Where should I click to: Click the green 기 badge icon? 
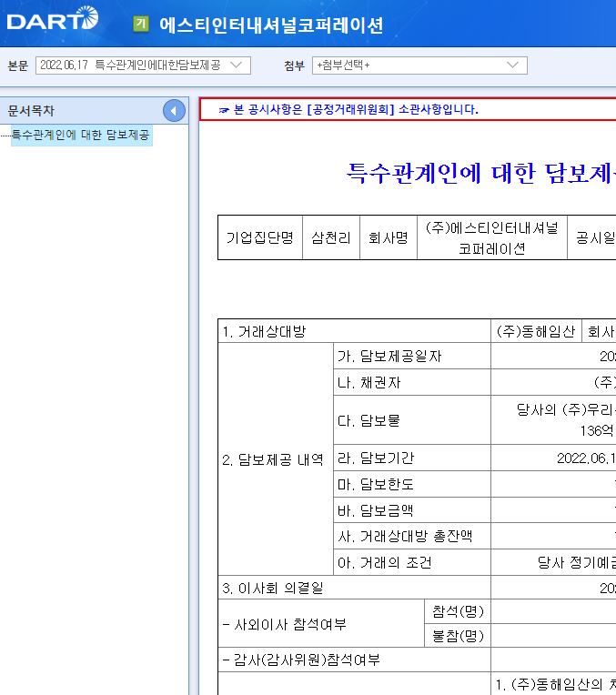coord(141,24)
